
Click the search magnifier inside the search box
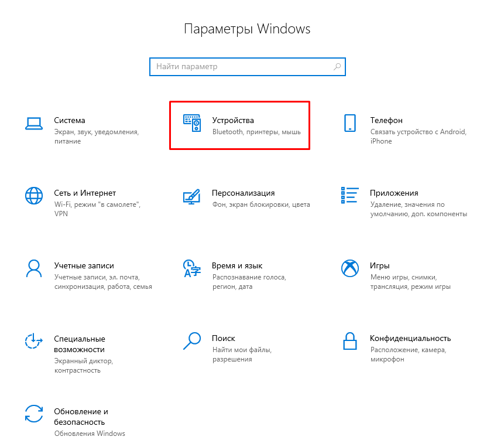pos(337,67)
